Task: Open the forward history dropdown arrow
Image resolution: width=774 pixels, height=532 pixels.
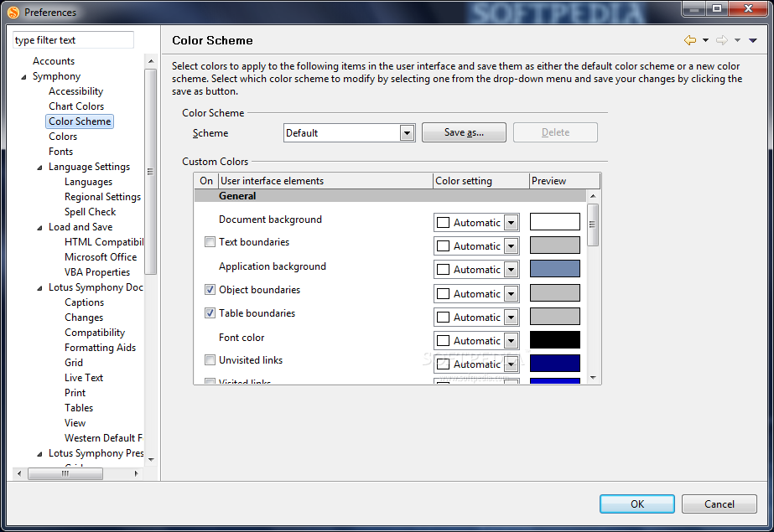Action: [737, 40]
